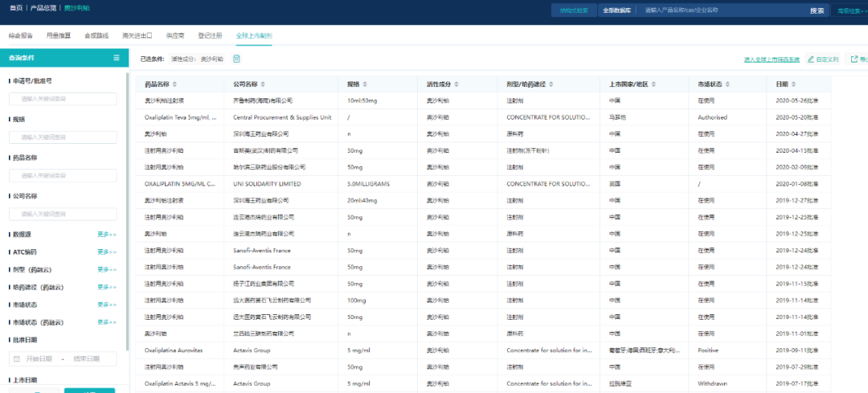This screenshot has height=393, width=868.
Task: Expand 更多 for ATC编码 filter
Action: 107,252
